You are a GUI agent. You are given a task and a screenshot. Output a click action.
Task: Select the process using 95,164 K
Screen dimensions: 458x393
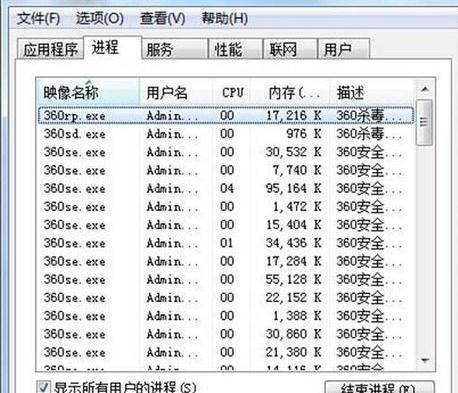coord(226,189)
